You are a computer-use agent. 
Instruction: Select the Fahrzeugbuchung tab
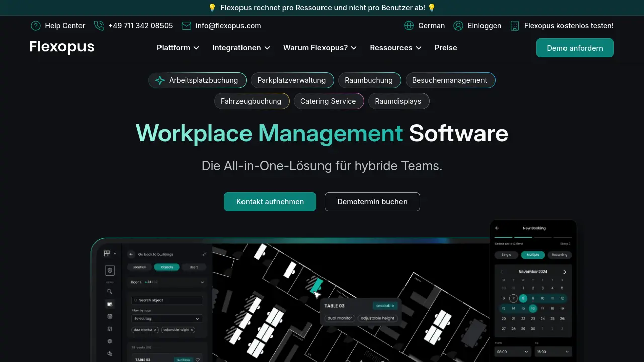point(251,101)
